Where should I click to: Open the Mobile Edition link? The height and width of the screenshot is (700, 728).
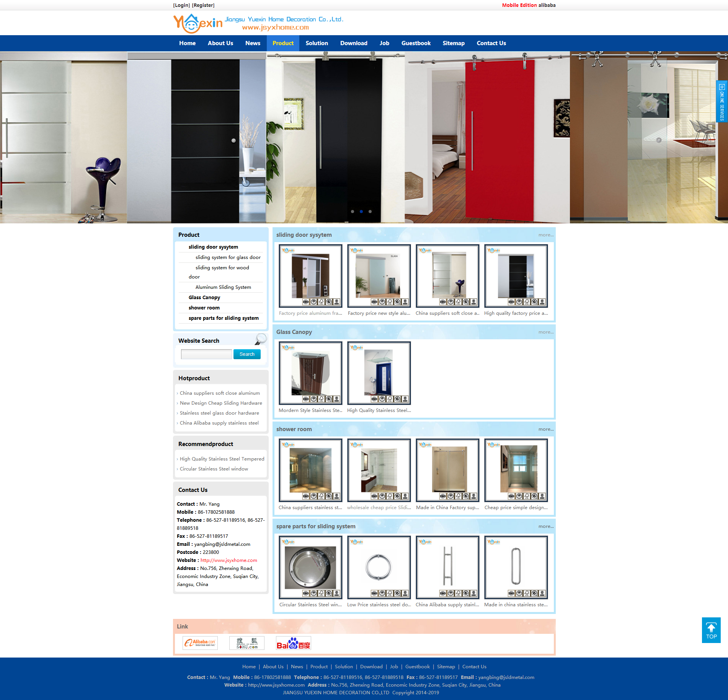click(519, 5)
